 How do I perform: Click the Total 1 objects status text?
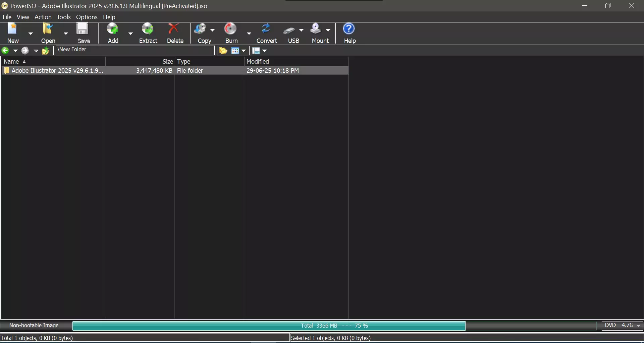(x=37, y=338)
